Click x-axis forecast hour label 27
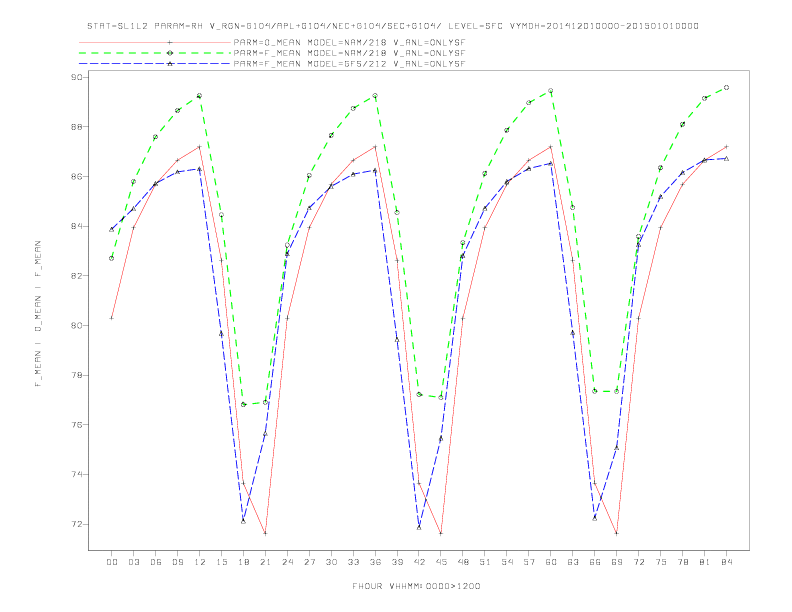This screenshot has height=612, width=792. [309, 562]
